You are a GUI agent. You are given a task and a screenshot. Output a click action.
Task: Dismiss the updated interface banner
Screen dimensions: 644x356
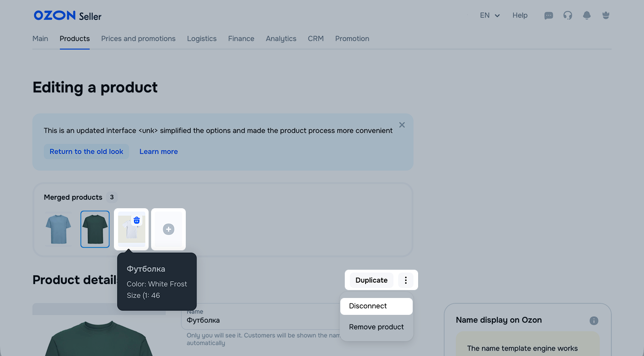point(402,125)
